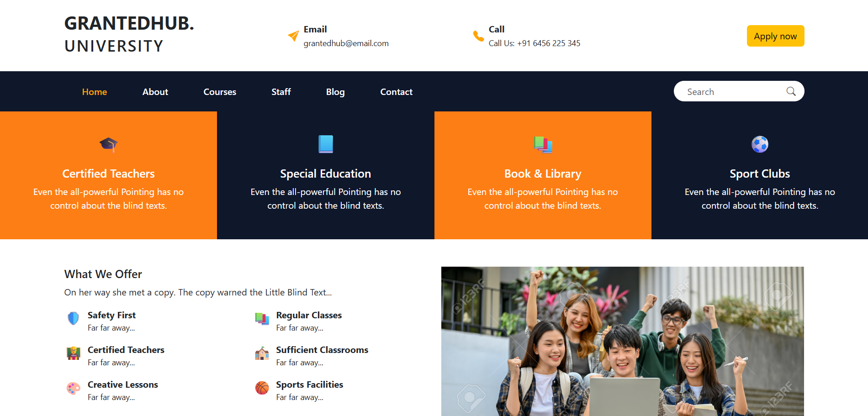Click the graduation cap icon
Viewport: 868px width, 416px height.
109,144
